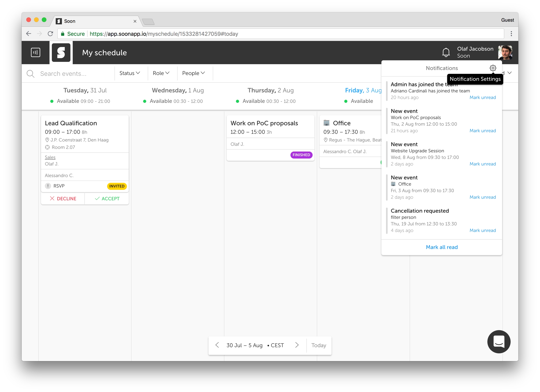Open the chat support bubble icon

[499, 341]
